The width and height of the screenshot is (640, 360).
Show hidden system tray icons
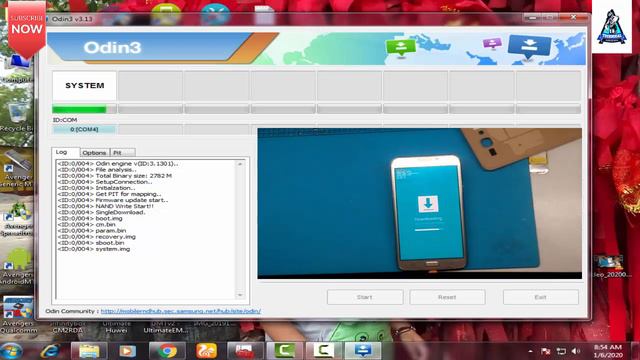[530, 351]
